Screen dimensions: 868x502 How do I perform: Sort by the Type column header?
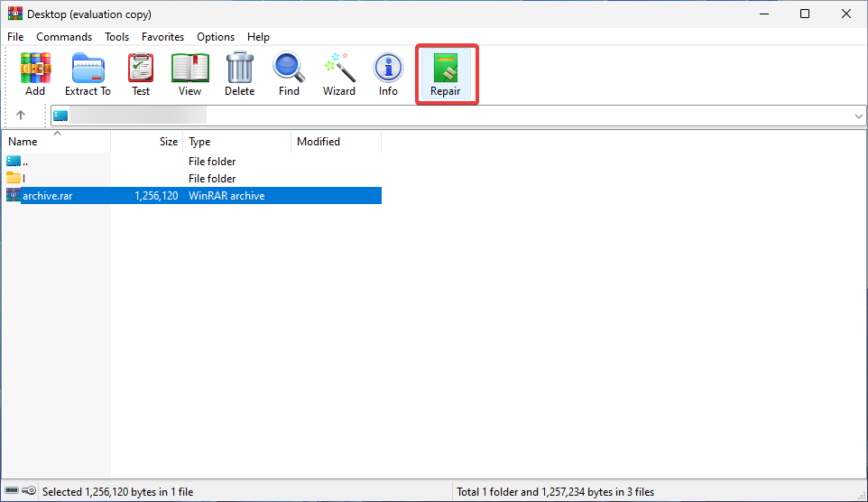pos(237,141)
